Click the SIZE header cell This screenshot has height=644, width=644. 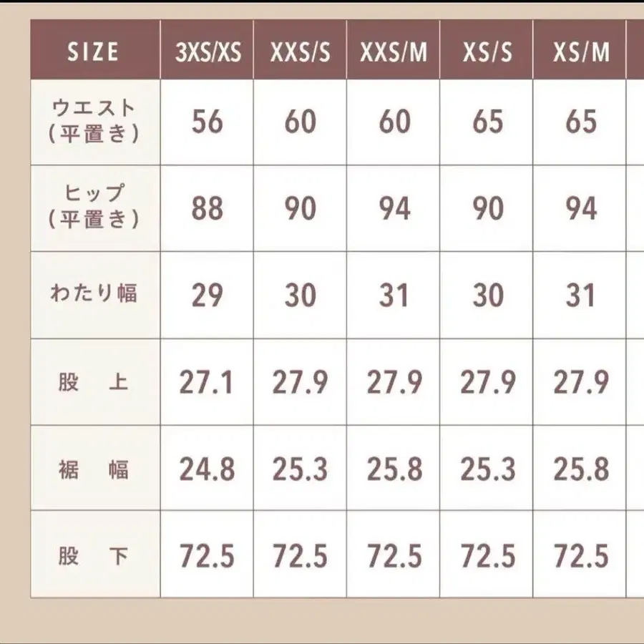point(94,52)
